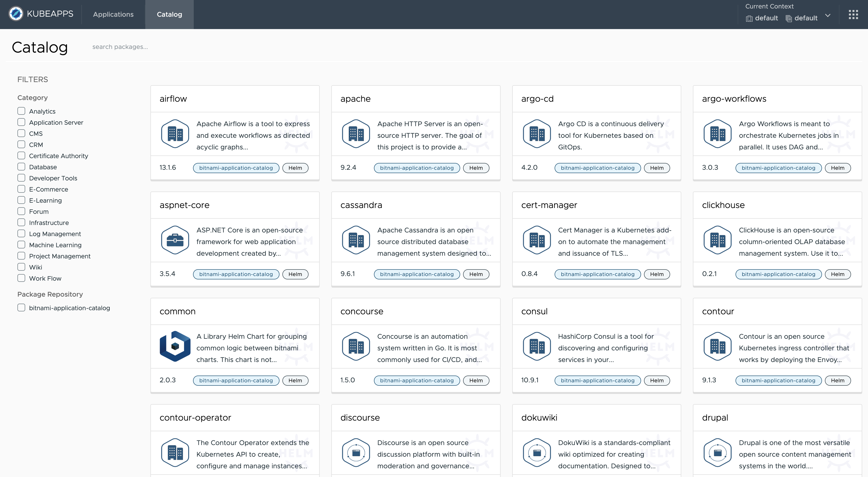
Task: Focus the search packages input field
Action: click(202, 47)
